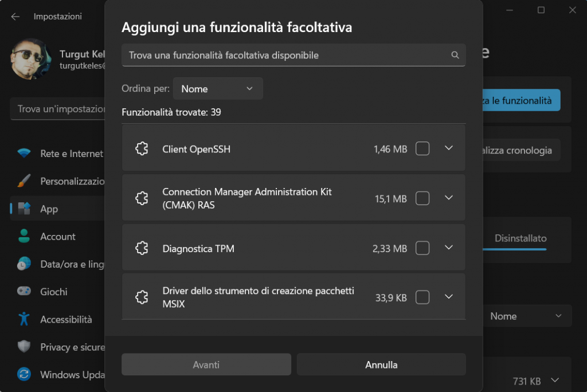Click the Client OpenSSH puzzle icon

pos(142,149)
